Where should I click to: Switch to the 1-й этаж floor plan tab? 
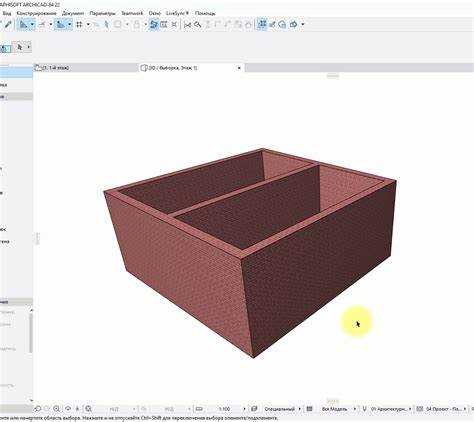86,68
